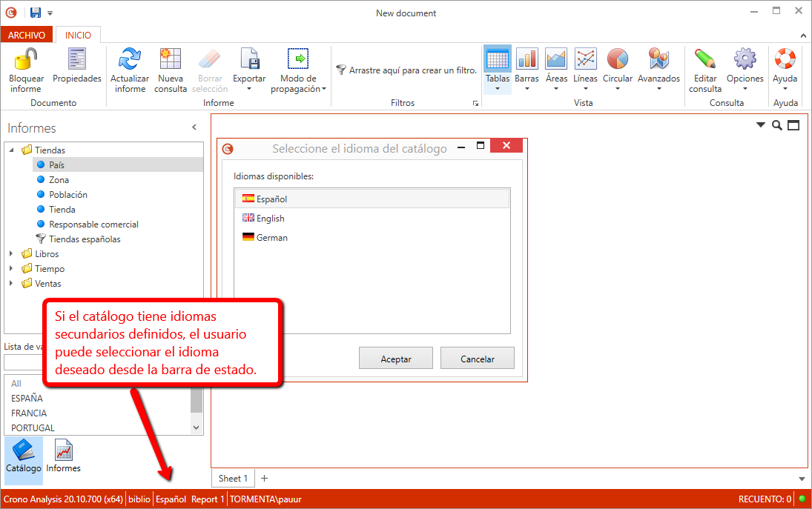Create a Nueva consulta from ribbon
Screen dimensions: 812x509
click(x=171, y=59)
